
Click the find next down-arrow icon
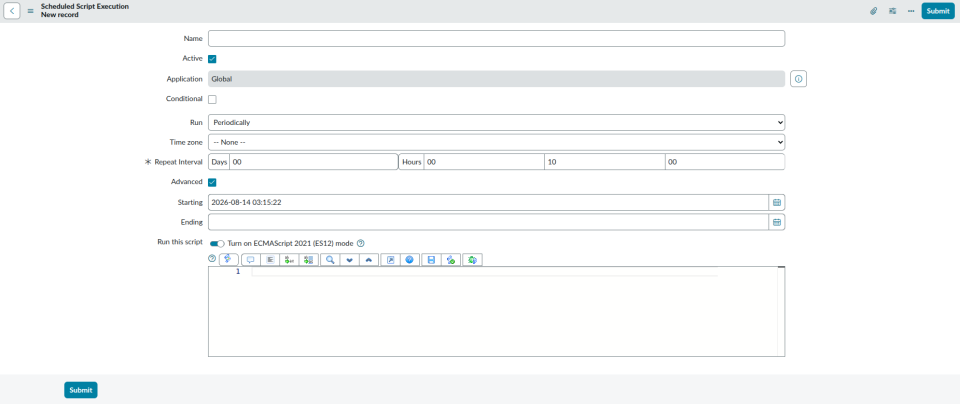350,260
